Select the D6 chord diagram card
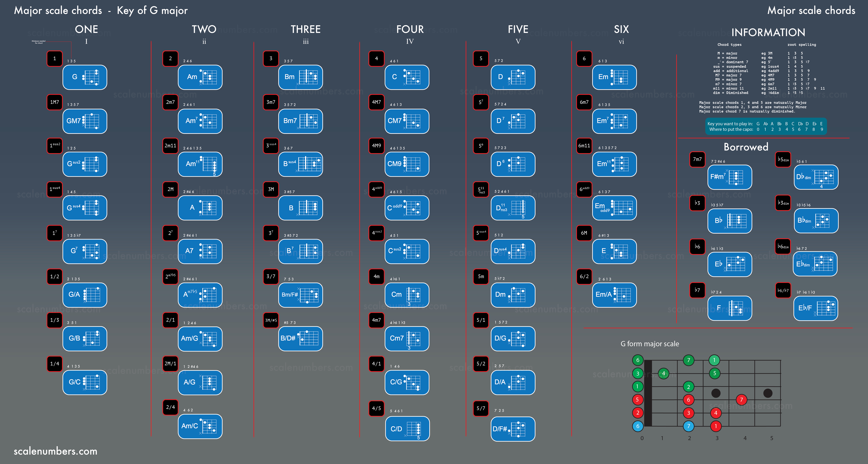The width and height of the screenshot is (868, 464). (x=513, y=164)
